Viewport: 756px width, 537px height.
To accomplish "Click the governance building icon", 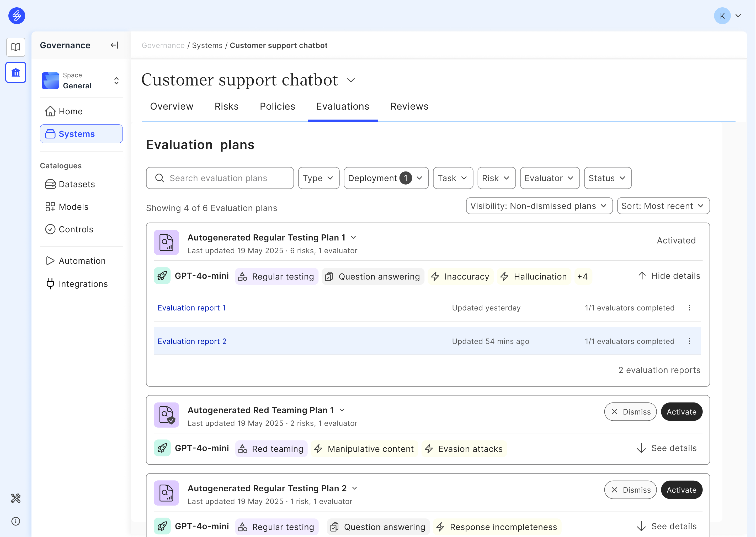I will (15, 72).
